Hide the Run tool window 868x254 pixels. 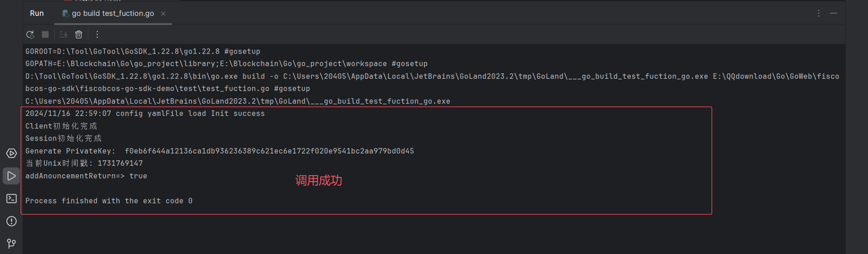[834, 14]
